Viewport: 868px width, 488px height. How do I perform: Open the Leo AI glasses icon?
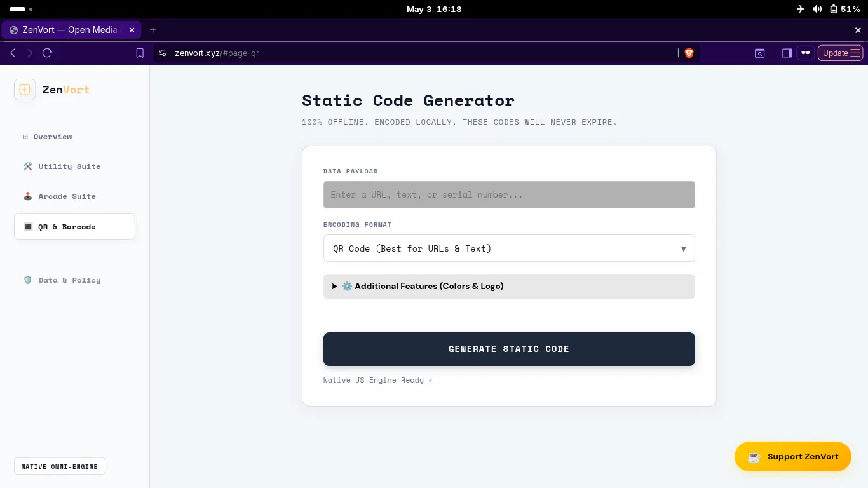click(806, 53)
